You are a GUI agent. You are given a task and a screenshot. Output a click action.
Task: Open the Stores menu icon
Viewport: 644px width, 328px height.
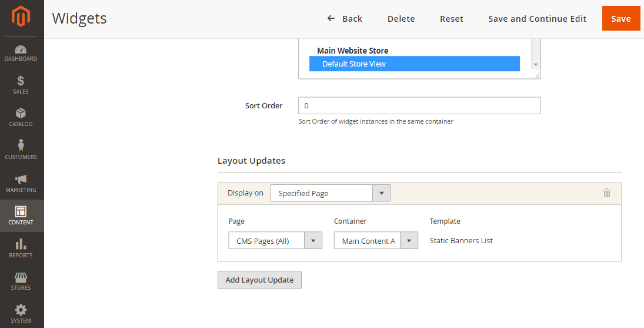pos(21,281)
